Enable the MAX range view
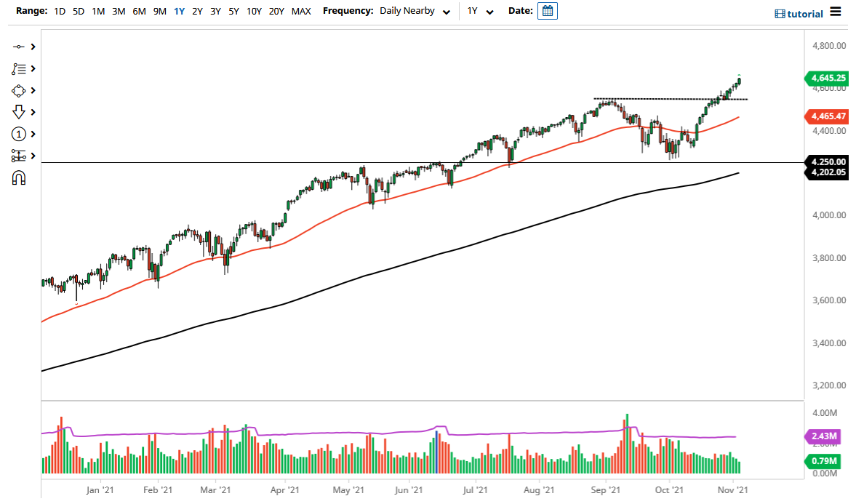The image size is (856, 504). coord(301,11)
